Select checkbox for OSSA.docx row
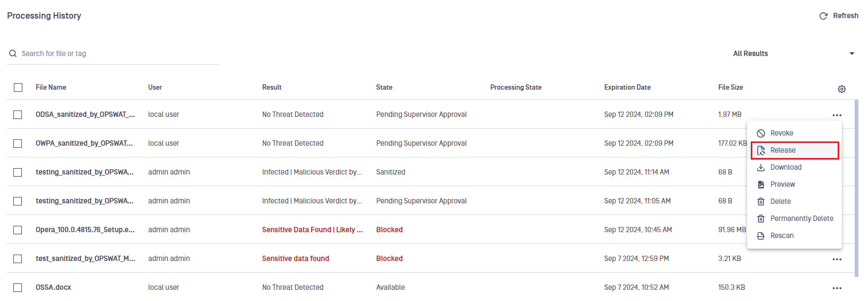Screen dimensions: 868x301 [x=18, y=288]
